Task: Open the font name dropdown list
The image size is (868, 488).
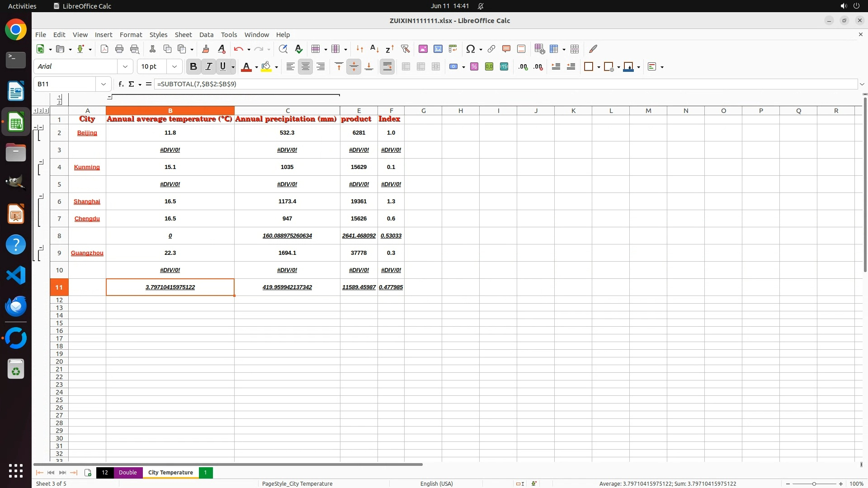Action: click(125, 67)
